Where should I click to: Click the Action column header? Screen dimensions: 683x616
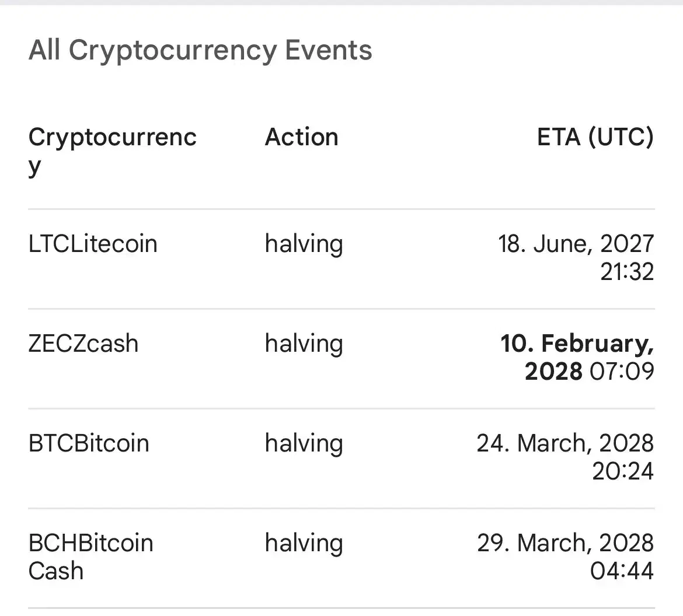[301, 138]
